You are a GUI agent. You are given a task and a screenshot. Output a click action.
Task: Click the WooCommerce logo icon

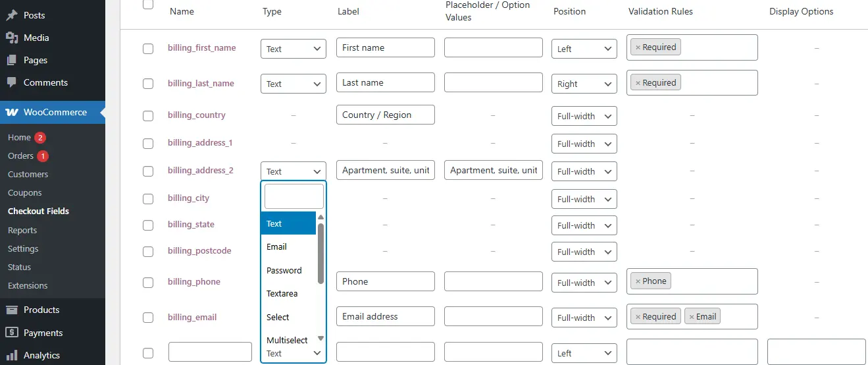(x=12, y=113)
